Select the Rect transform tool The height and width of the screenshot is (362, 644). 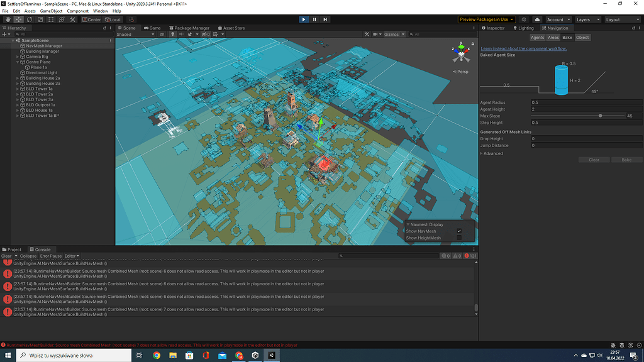click(50, 19)
